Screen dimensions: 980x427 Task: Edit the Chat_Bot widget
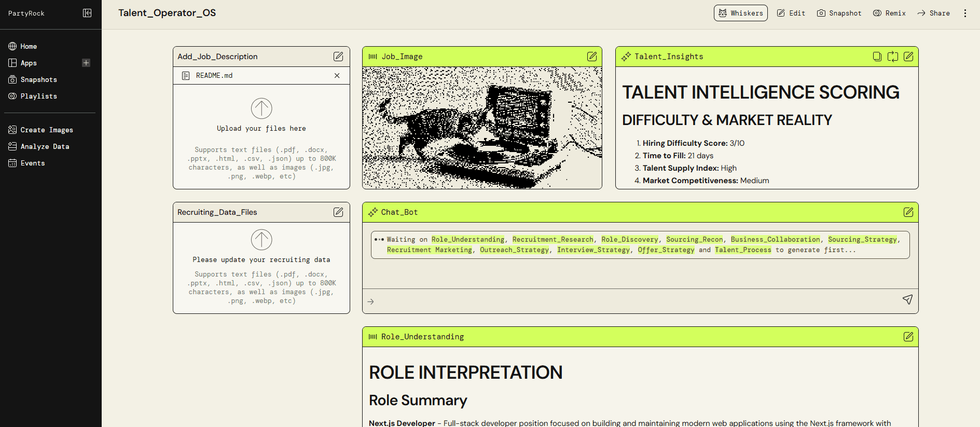[x=908, y=212]
